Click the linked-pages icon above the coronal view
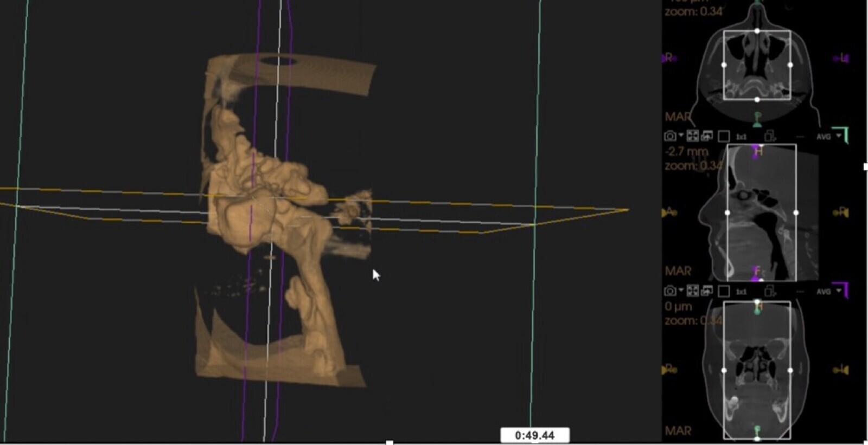 click(x=770, y=291)
